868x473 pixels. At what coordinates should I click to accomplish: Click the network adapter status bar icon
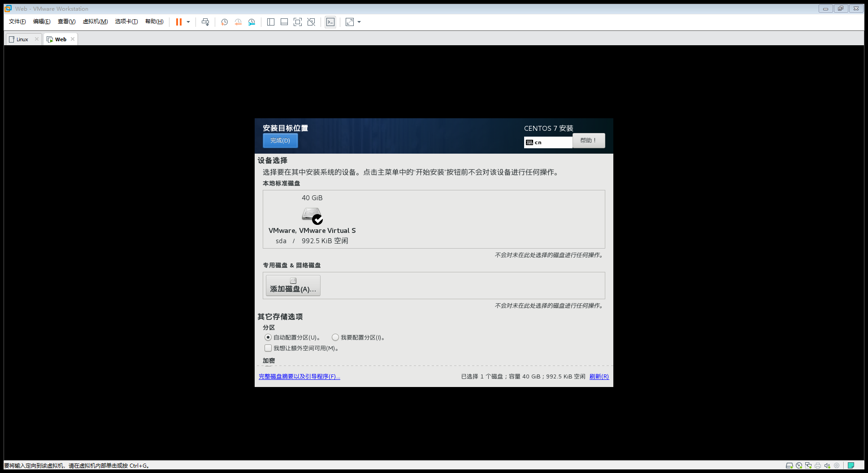pos(808,466)
